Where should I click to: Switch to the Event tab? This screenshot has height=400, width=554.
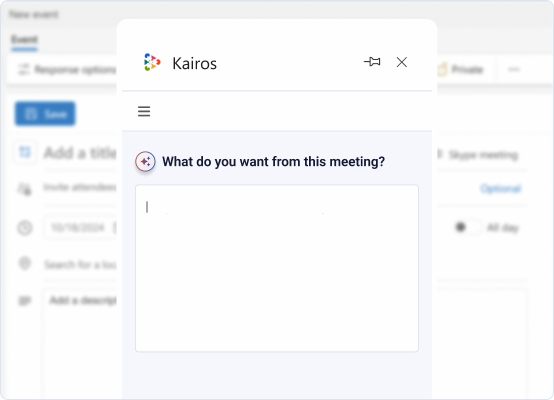click(x=24, y=40)
